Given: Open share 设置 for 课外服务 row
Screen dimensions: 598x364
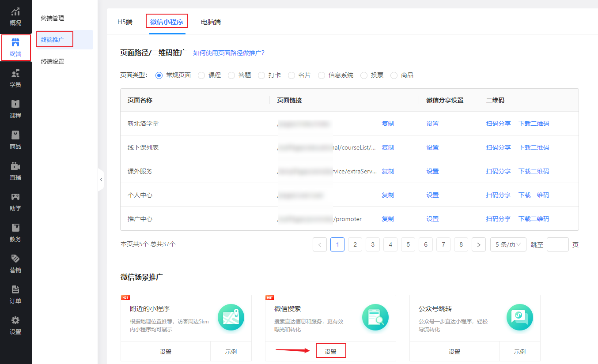Looking at the screenshot, I should [x=433, y=171].
